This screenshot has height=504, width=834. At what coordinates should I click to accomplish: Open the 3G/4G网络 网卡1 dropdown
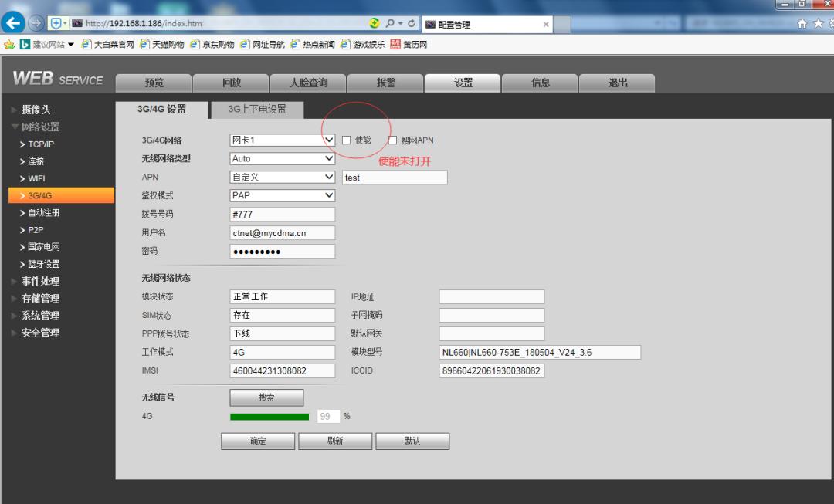coord(283,140)
